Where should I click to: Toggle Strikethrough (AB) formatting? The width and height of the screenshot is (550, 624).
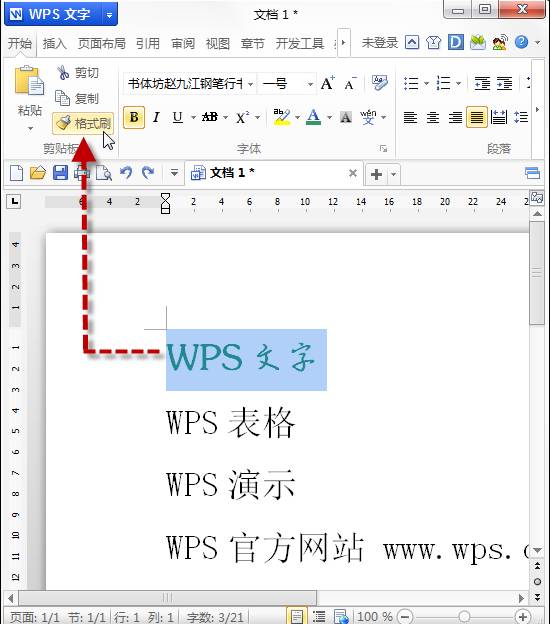click(x=210, y=117)
